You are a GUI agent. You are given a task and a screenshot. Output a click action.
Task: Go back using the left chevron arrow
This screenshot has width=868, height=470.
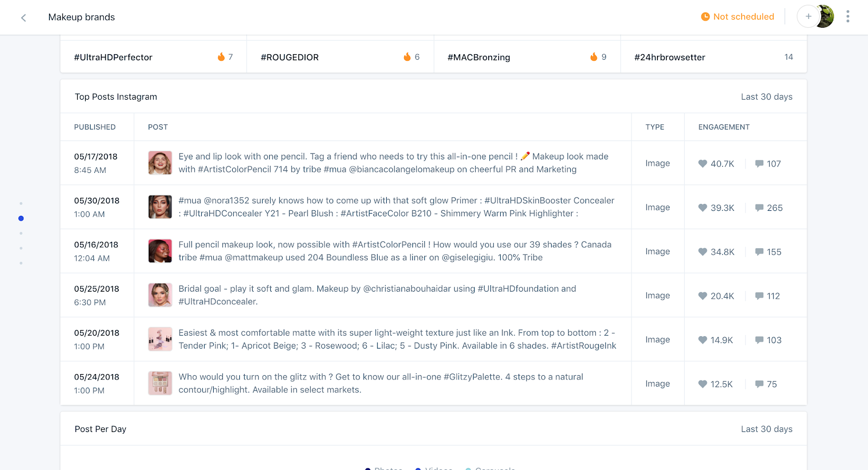point(23,17)
